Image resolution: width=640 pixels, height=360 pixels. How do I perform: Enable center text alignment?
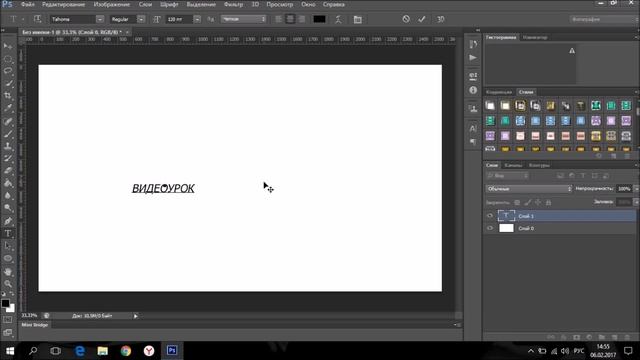pyautogui.click(x=290, y=19)
